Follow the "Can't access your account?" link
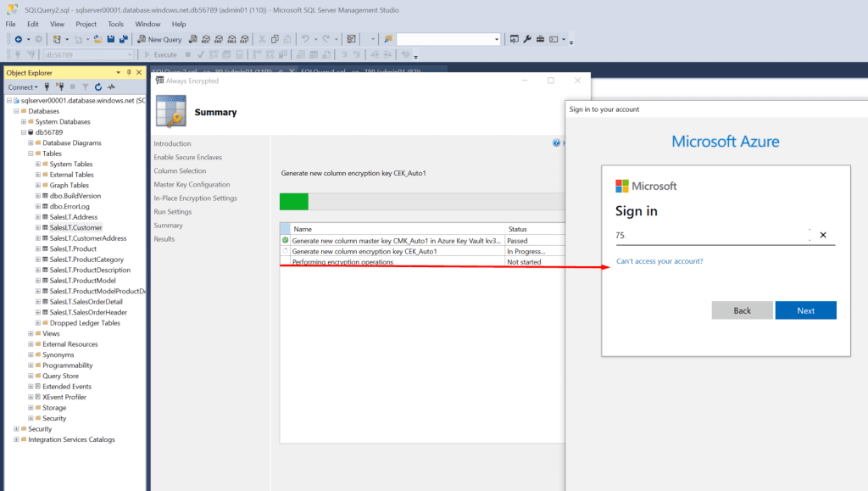The width and height of the screenshot is (868, 491). (x=659, y=261)
